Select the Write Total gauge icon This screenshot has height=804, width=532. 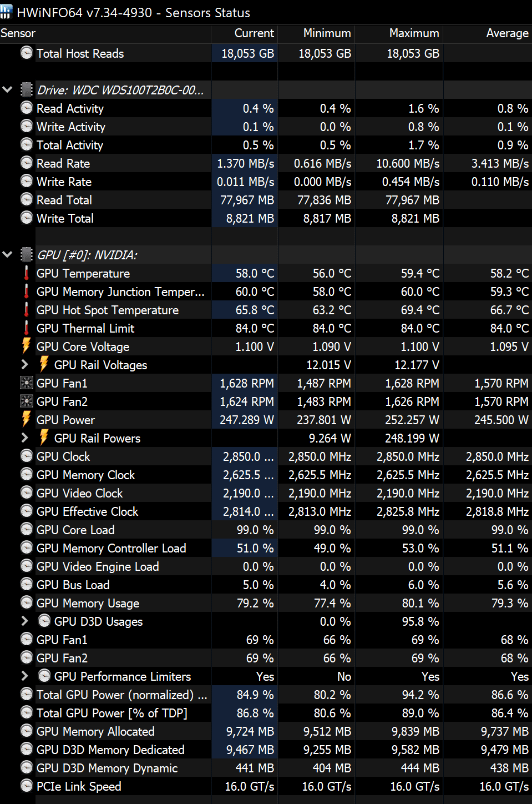[x=26, y=218]
